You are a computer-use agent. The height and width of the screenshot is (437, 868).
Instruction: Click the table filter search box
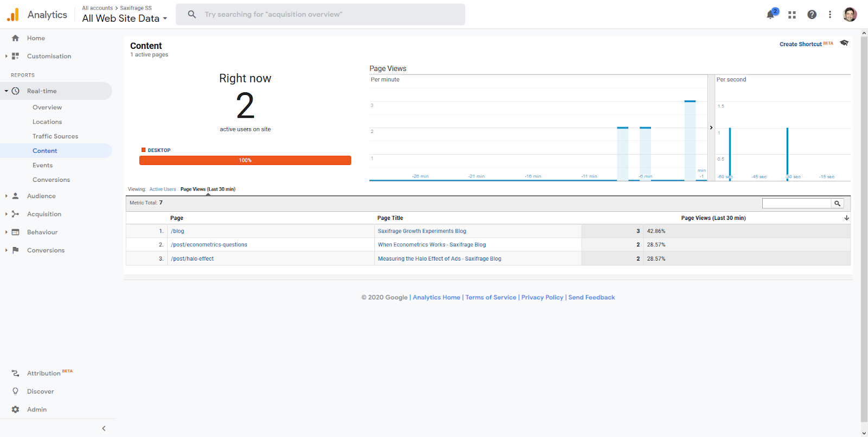coord(796,204)
